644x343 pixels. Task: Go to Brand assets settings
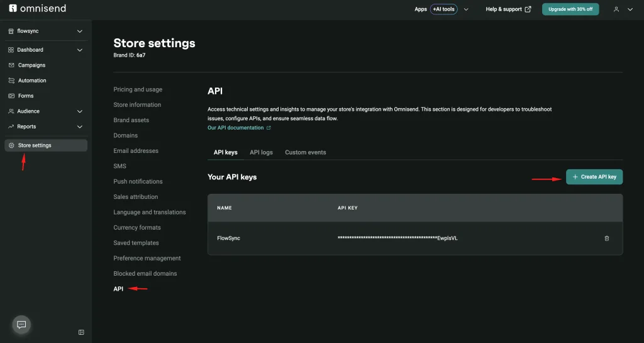click(x=131, y=120)
